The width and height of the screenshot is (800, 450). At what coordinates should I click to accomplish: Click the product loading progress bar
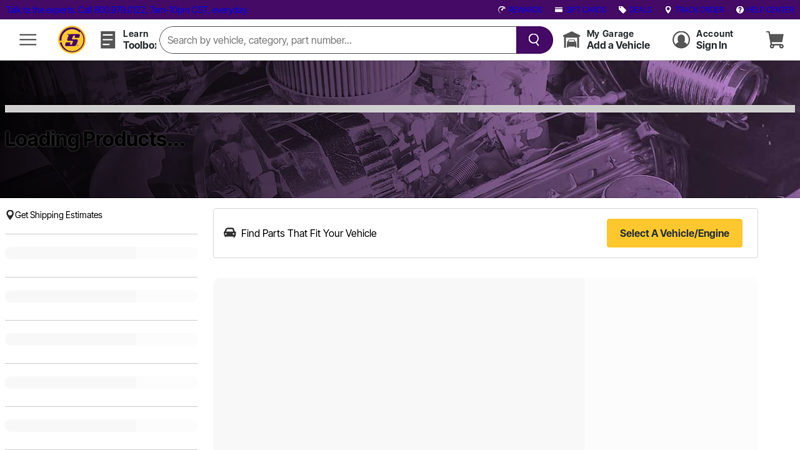(x=400, y=109)
